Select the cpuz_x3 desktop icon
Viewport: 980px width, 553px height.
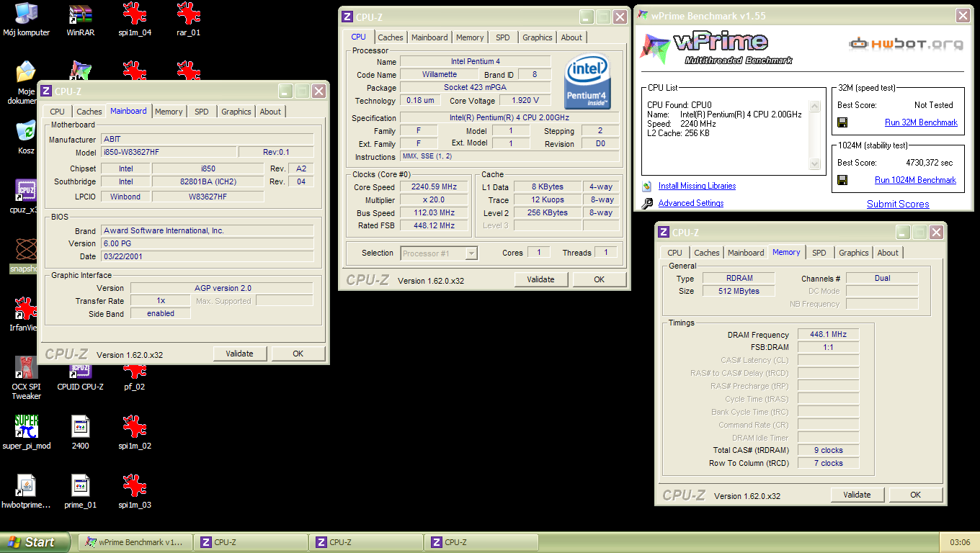coord(26,197)
